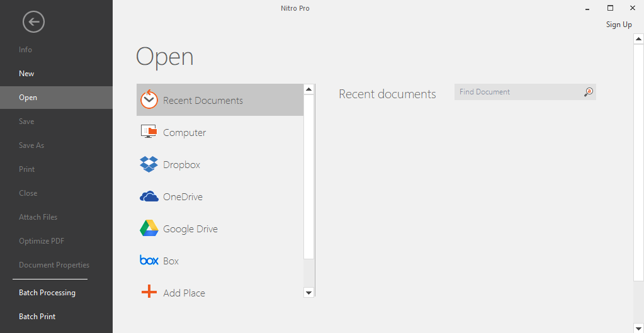Choose Save As in the sidebar
The height and width of the screenshot is (333, 644).
[x=31, y=145]
